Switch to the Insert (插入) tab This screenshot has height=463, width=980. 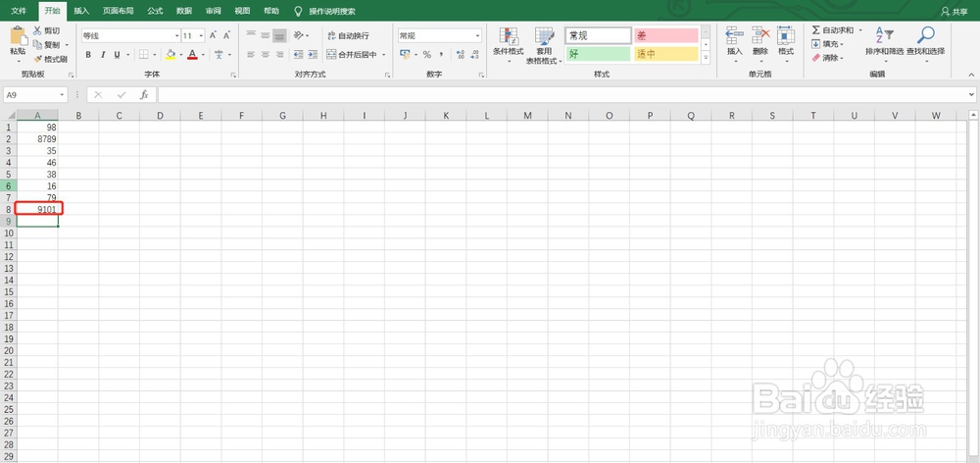tap(81, 11)
